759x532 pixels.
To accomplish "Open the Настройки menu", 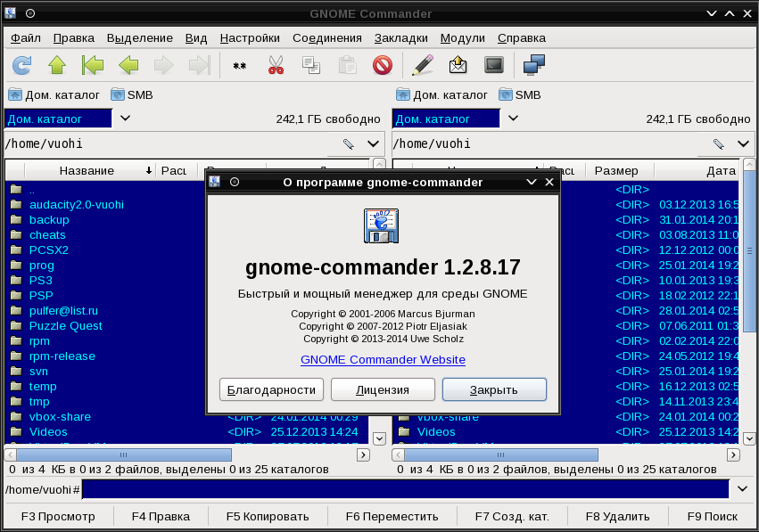I will pos(250,37).
